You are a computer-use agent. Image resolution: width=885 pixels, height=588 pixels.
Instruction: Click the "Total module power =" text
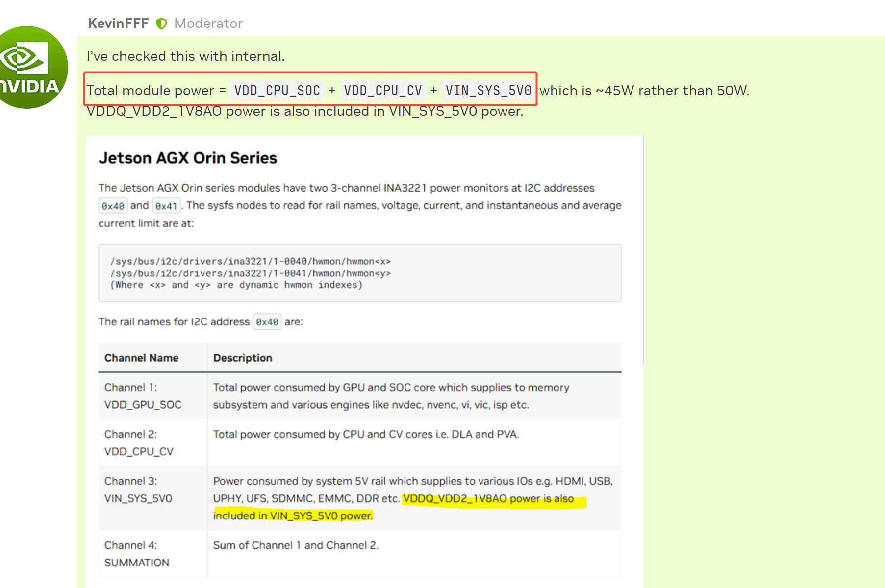tap(156, 91)
